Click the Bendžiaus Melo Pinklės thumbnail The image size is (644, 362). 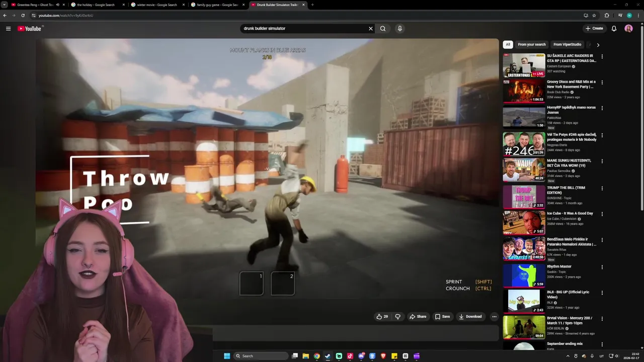pyautogui.click(x=524, y=249)
